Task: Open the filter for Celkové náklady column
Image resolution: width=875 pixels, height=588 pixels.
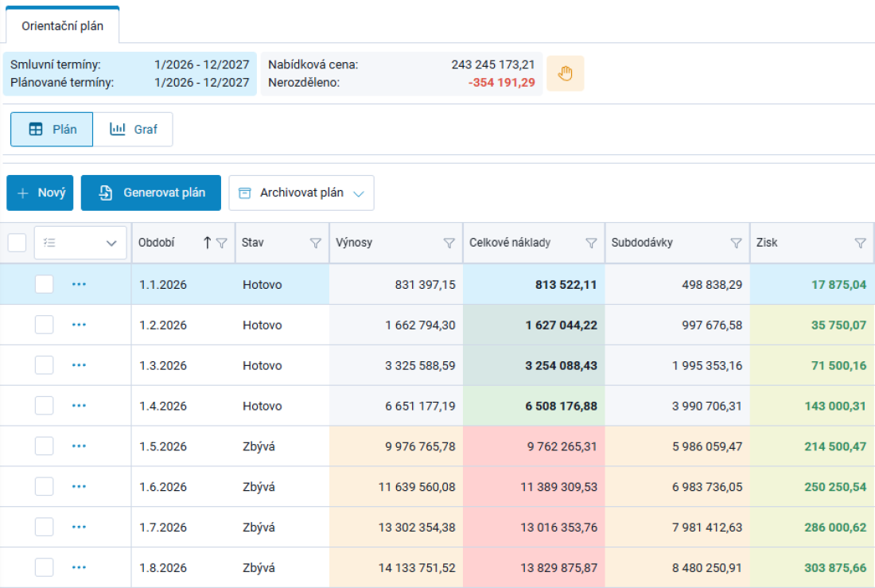Action: [x=591, y=243]
